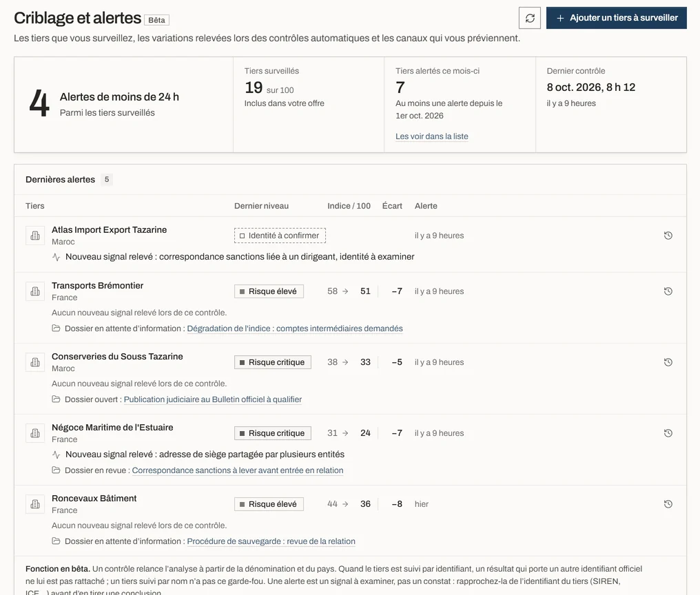Select 'Roncevaux Bâtiment' name
The height and width of the screenshot is (595, 700).
[x=94, y=499]
